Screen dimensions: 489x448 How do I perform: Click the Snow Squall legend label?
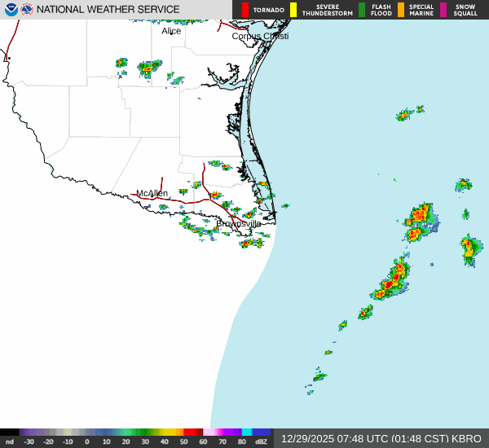(x=465, y=10)
